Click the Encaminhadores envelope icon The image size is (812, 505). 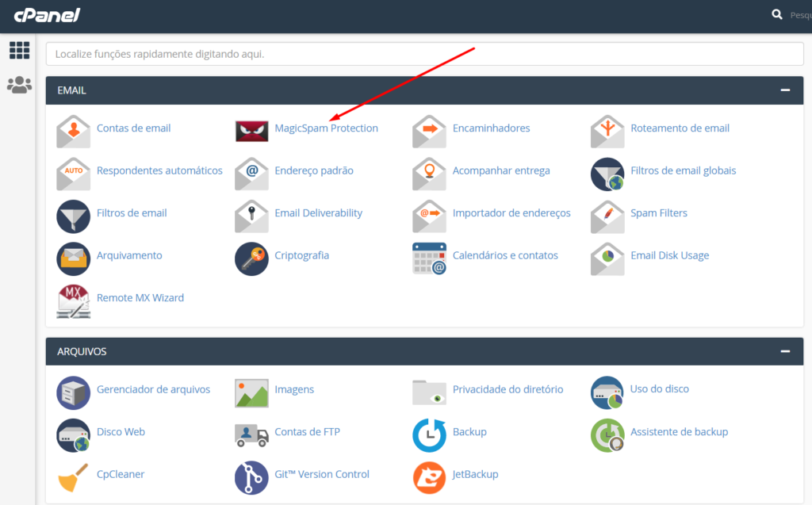pos(429,131)
